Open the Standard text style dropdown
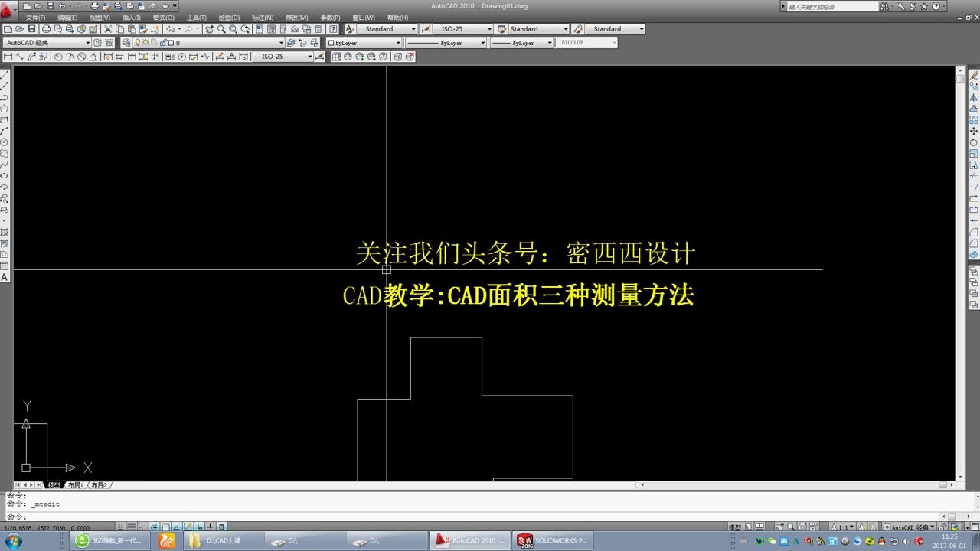Screen dimensions: 980x551 (387, 29)
